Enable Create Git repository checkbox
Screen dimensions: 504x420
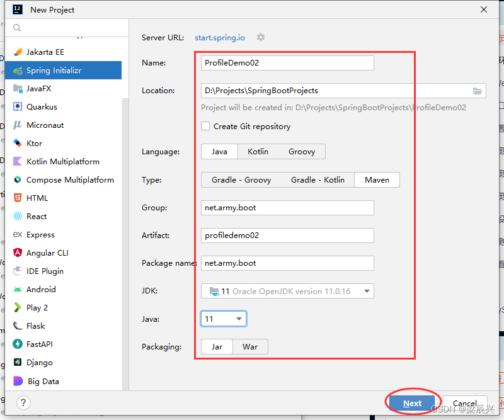[x=205, y=126]
